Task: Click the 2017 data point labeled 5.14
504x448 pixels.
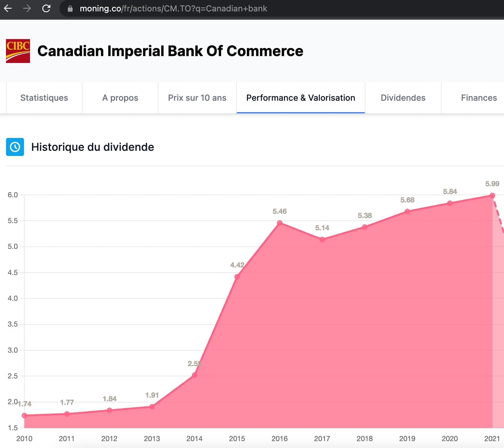Action: 322,239
